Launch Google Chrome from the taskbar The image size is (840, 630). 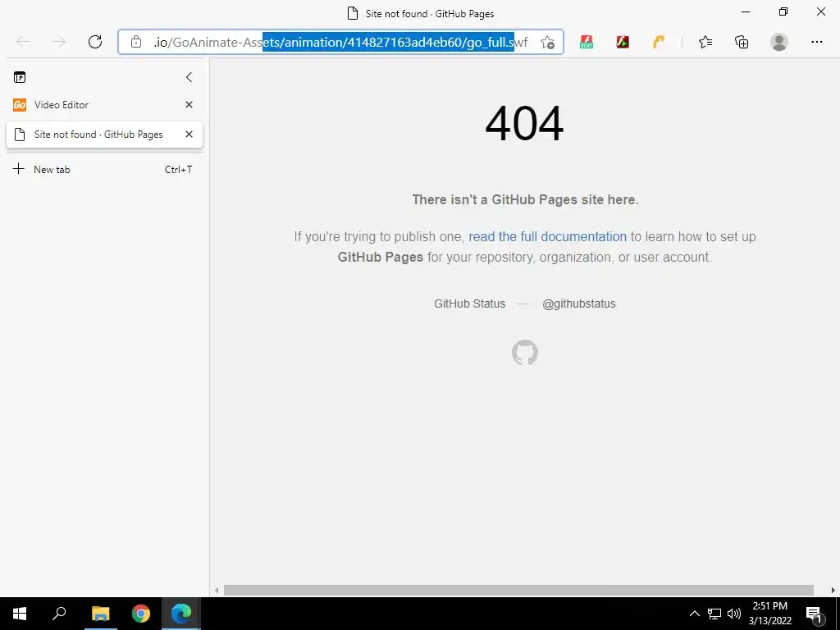point(141,614)
